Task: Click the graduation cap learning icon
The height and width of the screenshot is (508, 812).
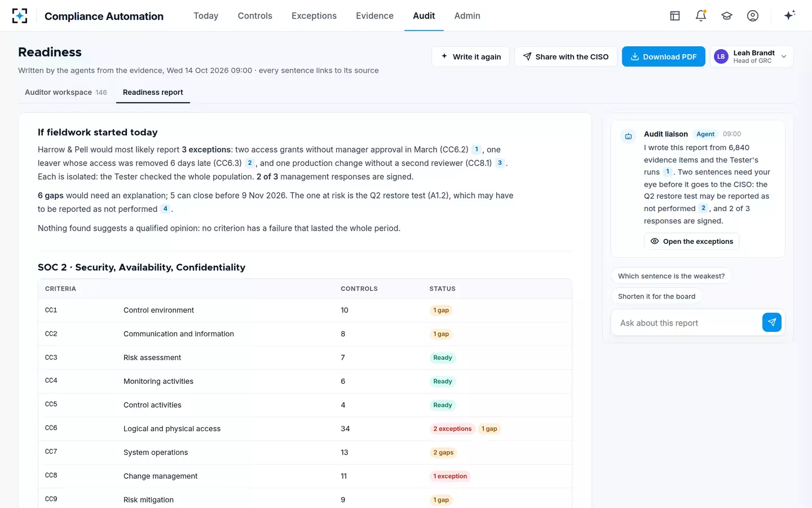Action: click(727, 16)
